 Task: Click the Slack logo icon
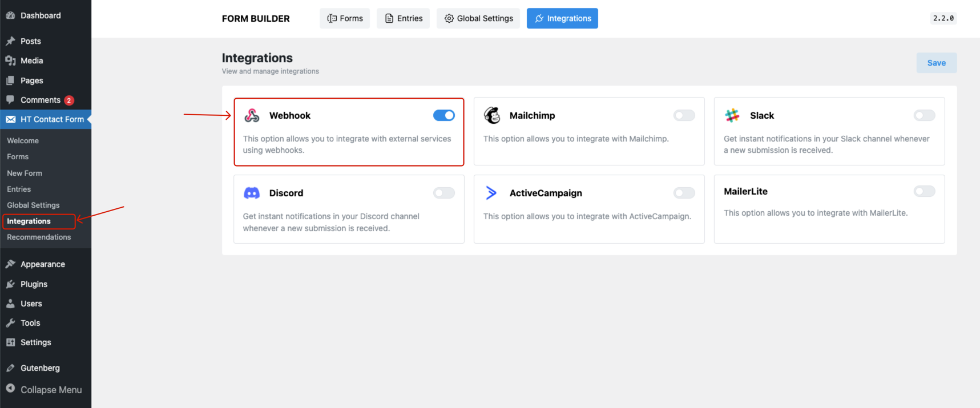pos(732,115)
